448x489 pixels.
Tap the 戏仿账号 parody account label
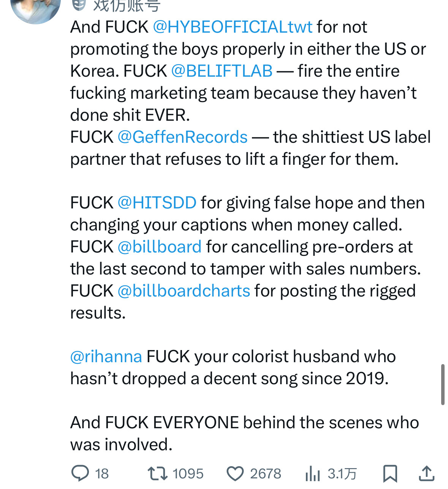[x=127, y=5]
